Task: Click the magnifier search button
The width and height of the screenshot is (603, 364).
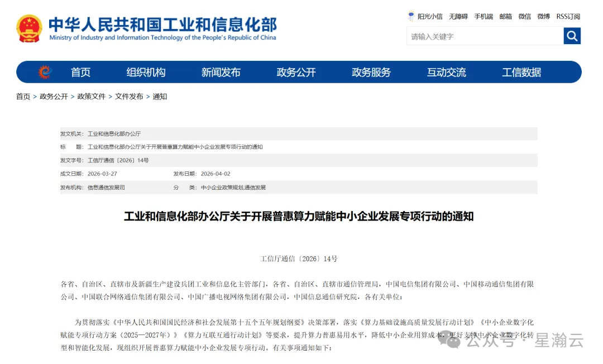Action: click(x=572, y=36)
